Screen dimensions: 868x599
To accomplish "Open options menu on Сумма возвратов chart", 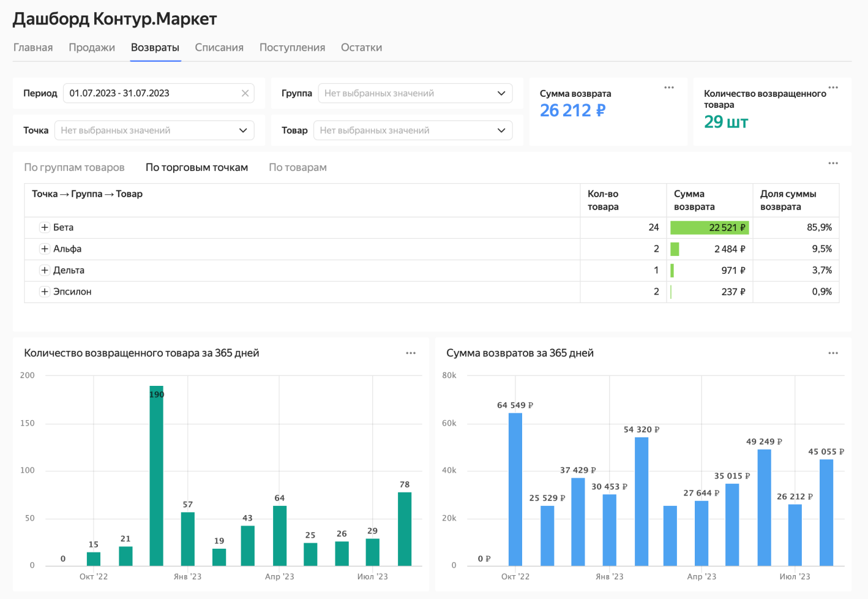I will tap(833, 353).
